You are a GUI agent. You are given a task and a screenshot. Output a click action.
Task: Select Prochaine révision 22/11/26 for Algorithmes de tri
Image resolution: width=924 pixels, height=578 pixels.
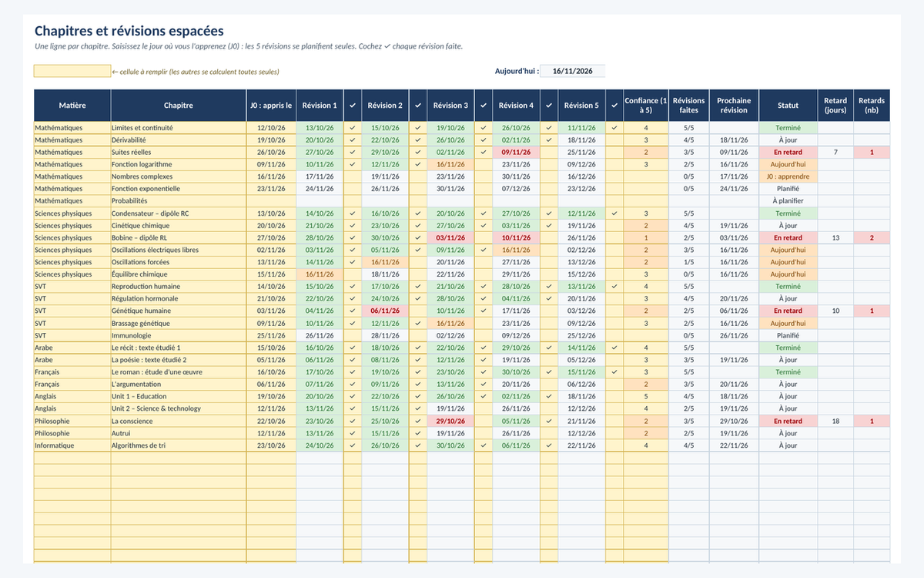point(734,445)
